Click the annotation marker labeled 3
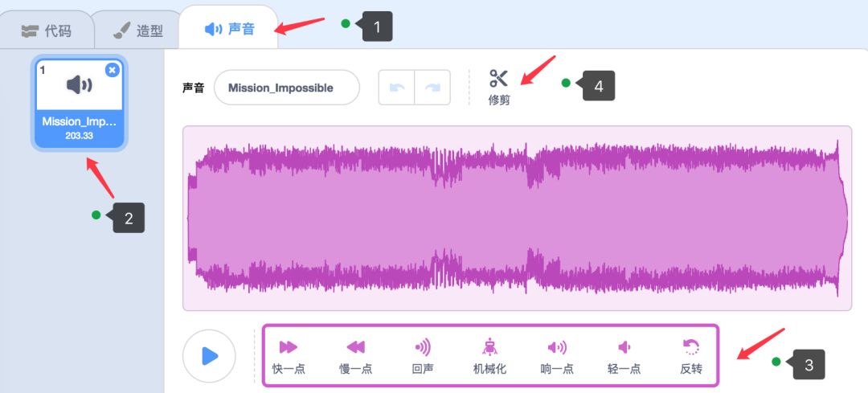The image size is (868, 393). [x=809, y=365]
